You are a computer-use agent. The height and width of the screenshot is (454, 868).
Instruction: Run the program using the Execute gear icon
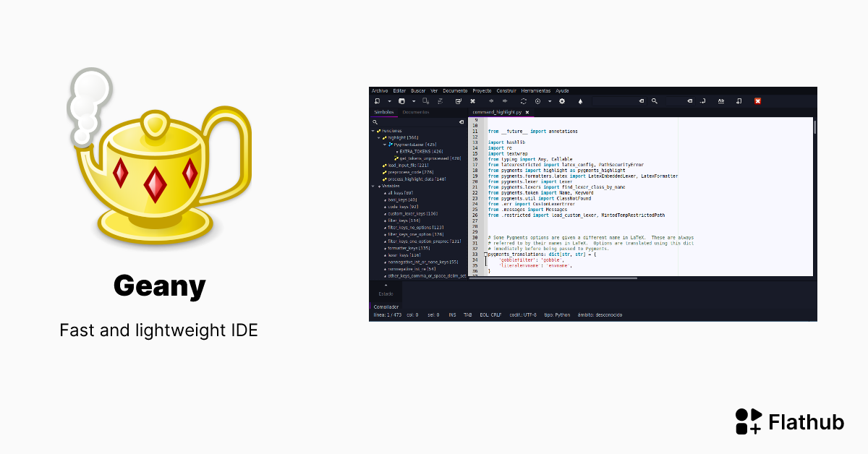tap(561, 100)
